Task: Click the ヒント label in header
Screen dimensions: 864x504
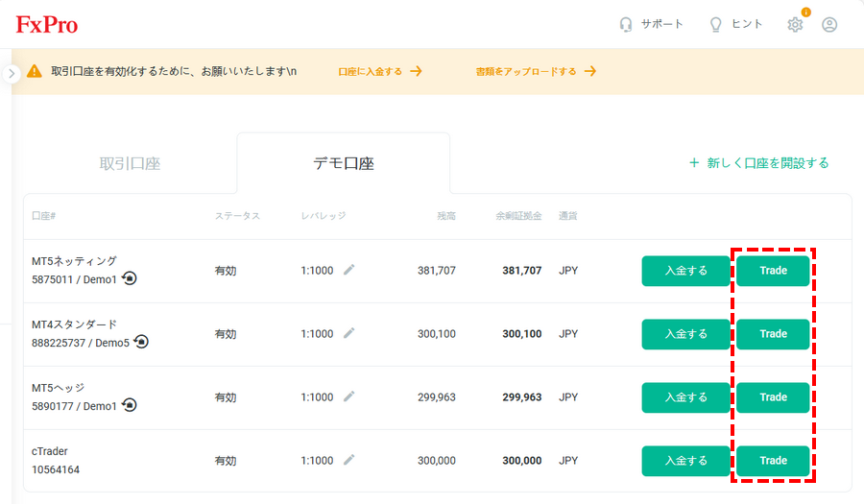Action: click(747, 24)
